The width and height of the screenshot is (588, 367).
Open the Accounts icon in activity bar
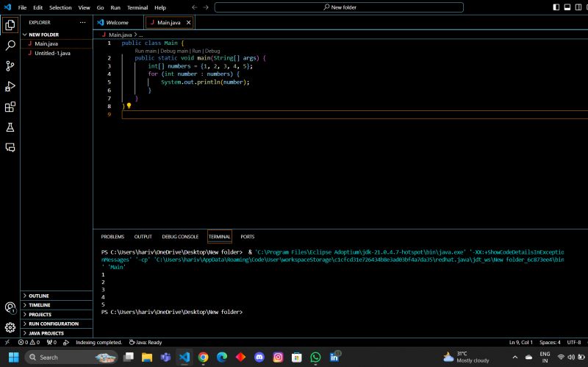tap(10, 307)
